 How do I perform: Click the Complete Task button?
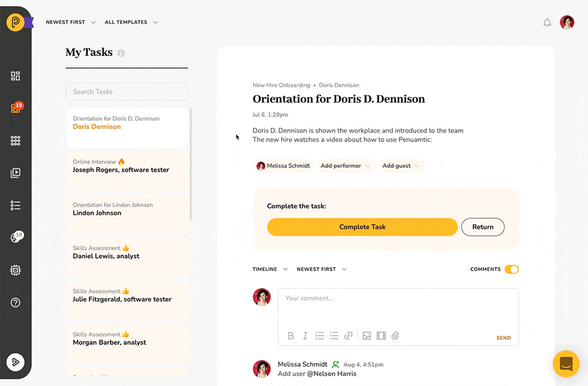point(362,227)
